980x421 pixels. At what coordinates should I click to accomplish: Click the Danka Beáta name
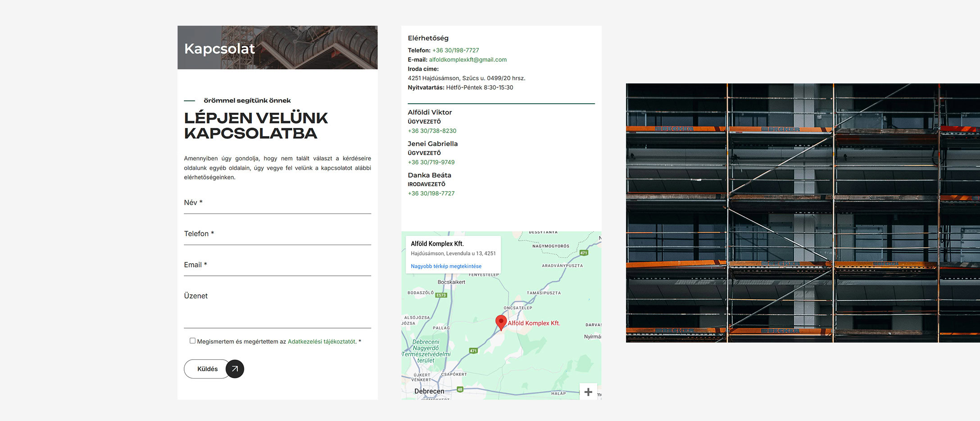coord(429,175)
